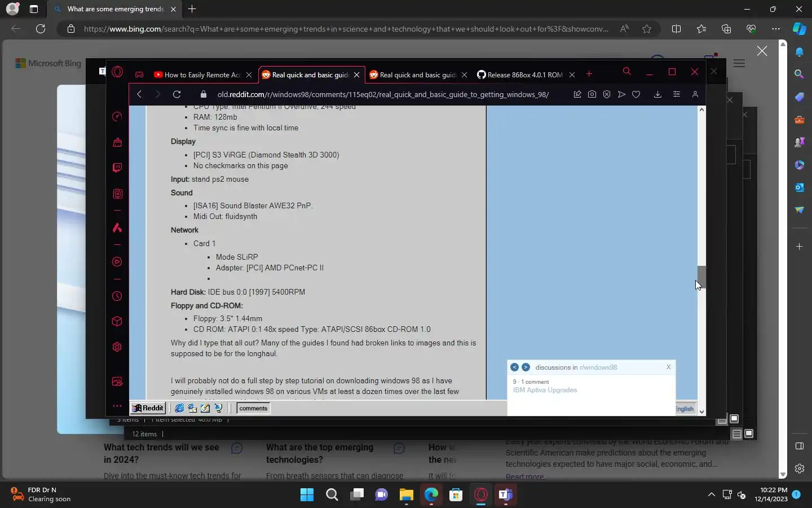Take a snapshot with Opera camera icon
The width and height of the screenshot is (812, 508).
tap(592, 94)
